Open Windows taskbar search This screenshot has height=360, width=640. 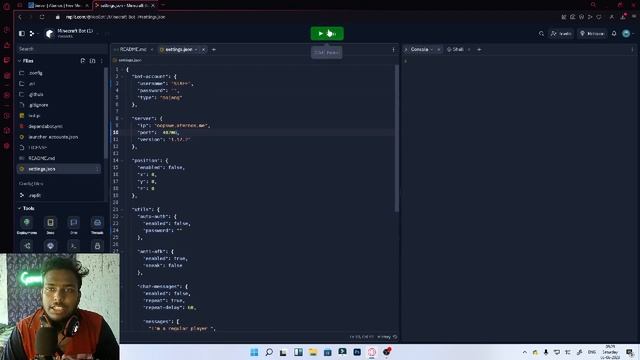pyautogui.click(x=269, y=352)
